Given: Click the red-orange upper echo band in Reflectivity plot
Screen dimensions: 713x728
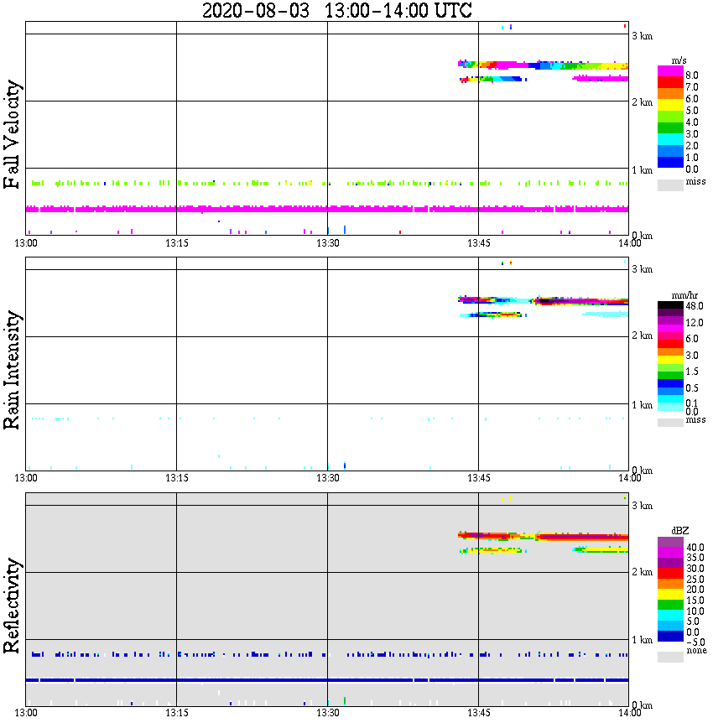Looking at the screenshot, I should [x=543, y=536].
